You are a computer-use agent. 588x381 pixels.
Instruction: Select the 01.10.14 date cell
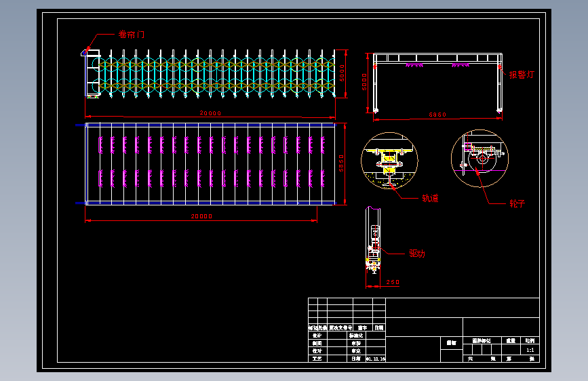[376, 359]
